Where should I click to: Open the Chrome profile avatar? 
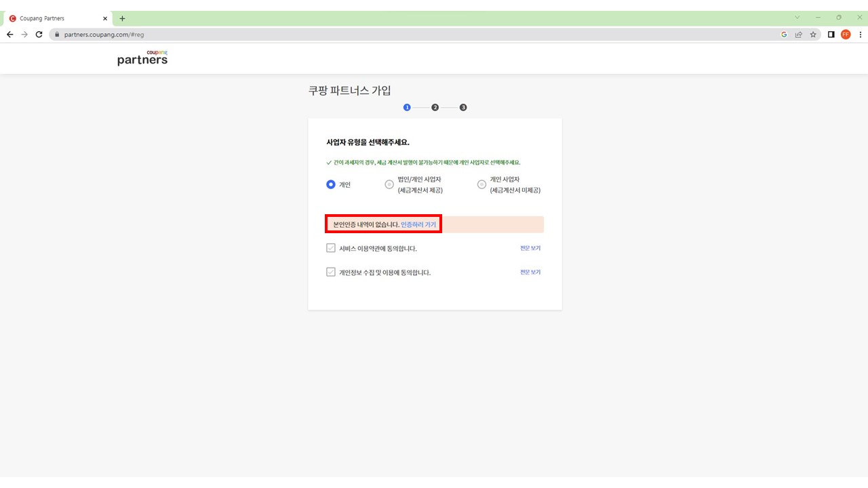[846, 35]
